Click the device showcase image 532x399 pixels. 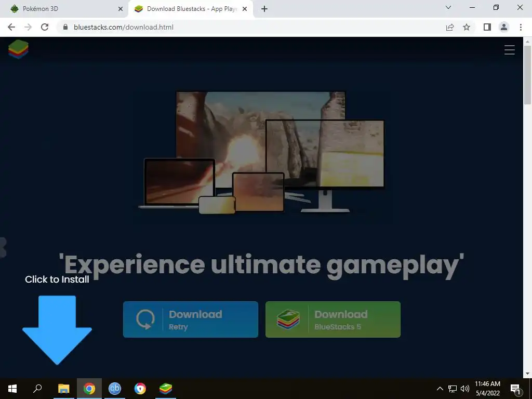(x=261, y=152)
